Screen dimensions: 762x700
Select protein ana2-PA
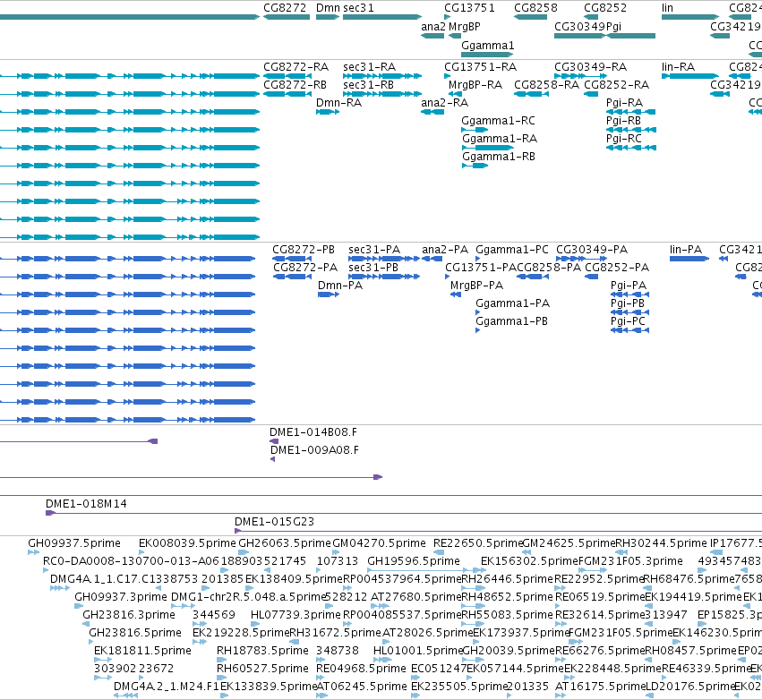coord(445,249)
